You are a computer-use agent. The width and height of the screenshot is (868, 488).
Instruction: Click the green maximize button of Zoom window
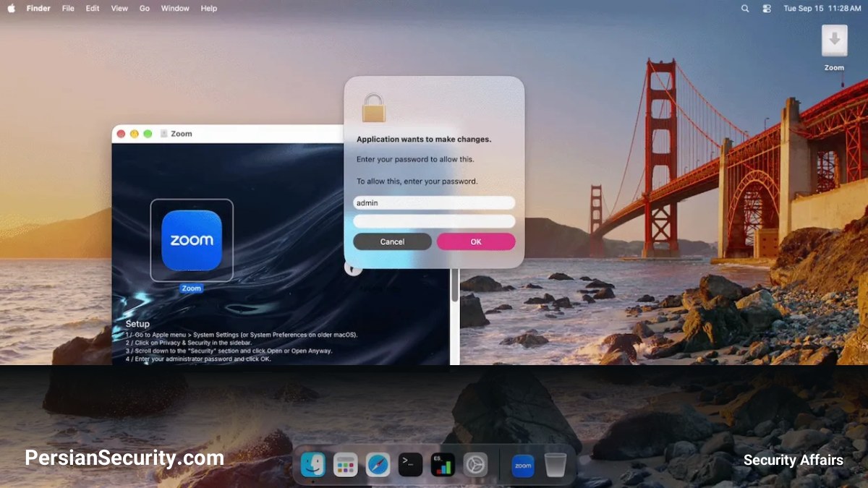148,134
